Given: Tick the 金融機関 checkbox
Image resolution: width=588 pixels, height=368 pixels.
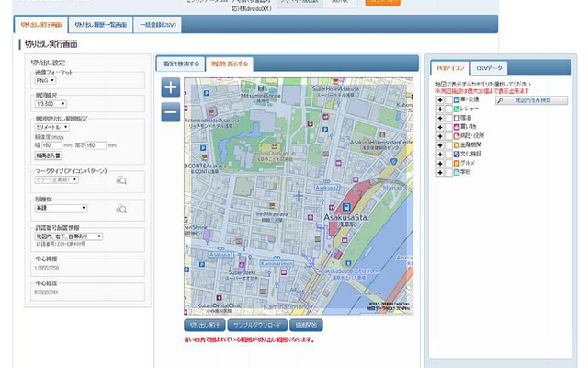Looking at the screenshot, I should pyautogui.click(x=448, y=145).
